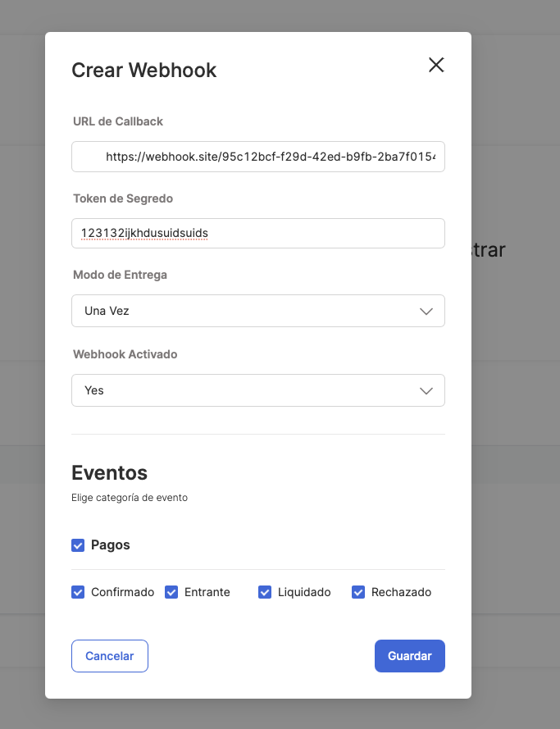Save the webhook with Guardar
560x729 pixels.
409,655
